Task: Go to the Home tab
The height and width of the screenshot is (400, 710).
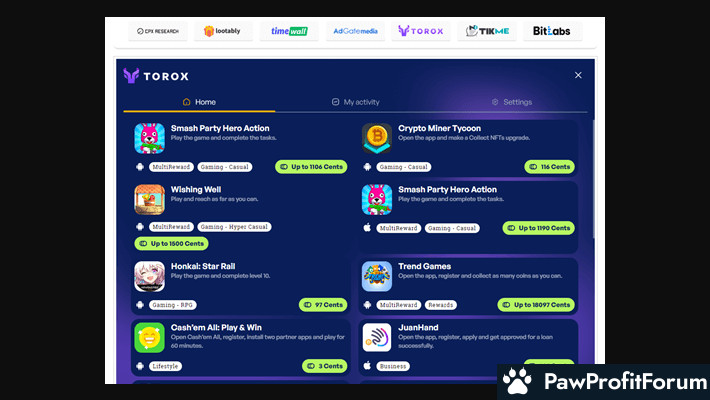Action: [198, 102]
